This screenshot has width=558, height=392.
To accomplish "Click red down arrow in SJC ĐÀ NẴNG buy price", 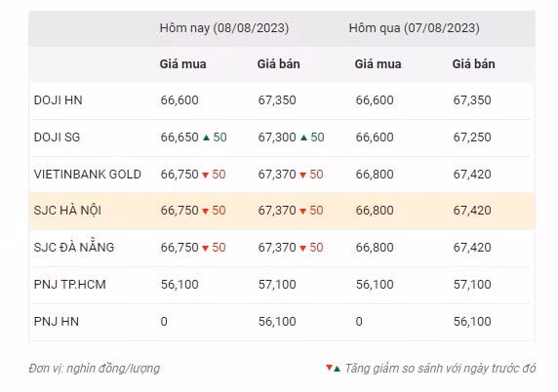I will coord(205,248).
